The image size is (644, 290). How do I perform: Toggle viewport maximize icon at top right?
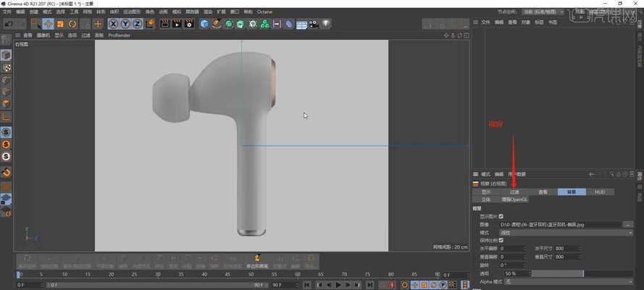click(467, 36)
